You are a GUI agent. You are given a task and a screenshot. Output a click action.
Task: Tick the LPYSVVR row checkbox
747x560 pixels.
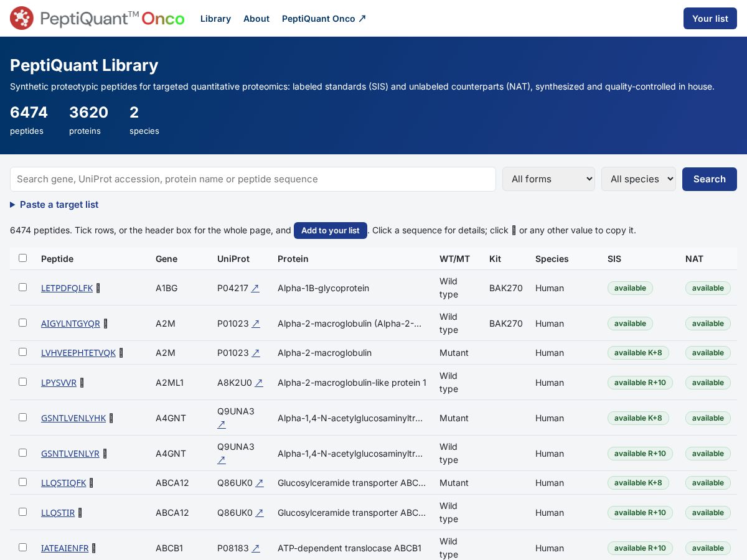pyautogui.click(x=23, y=382)
